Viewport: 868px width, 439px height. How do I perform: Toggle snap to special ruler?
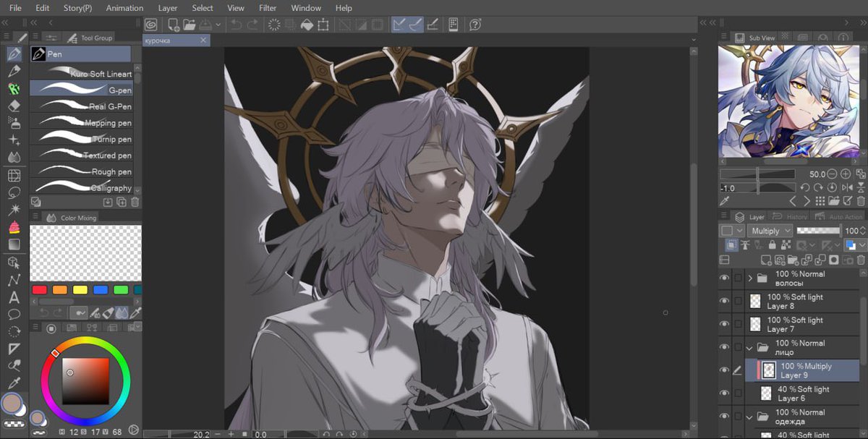pos(415,25)
